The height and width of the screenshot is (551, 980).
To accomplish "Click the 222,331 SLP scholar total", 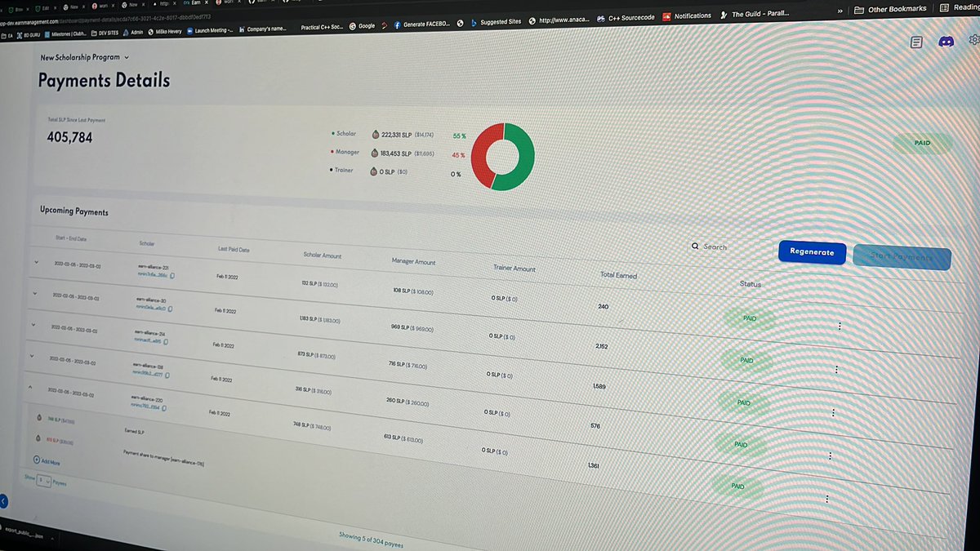I will pos(397,134).
